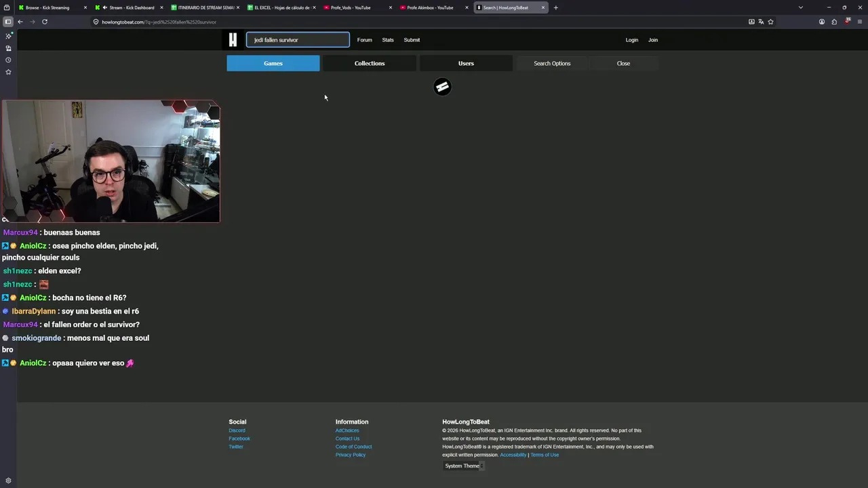Open the Submit page
Image resolution: width=868 pixels, height=488 pixels.
pos(412,40)
